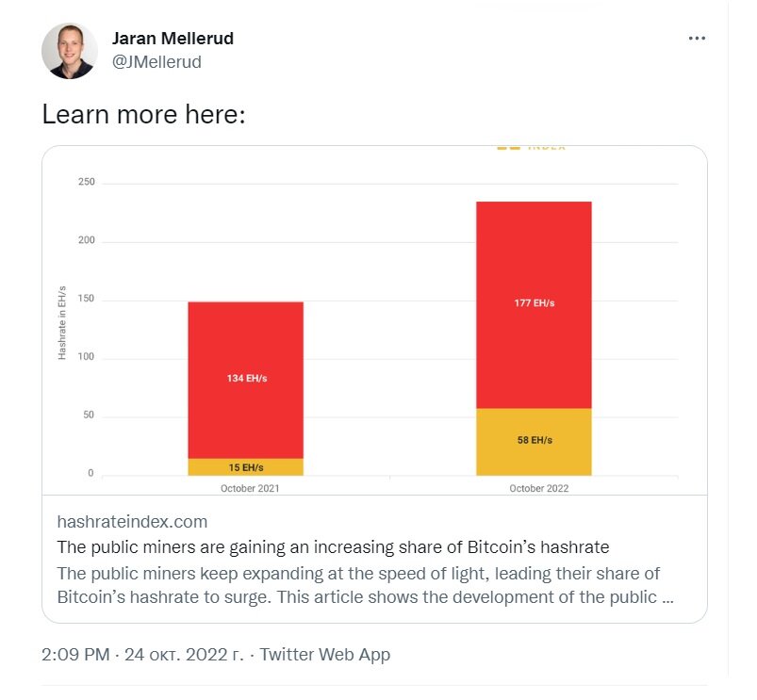The height and width of the screenshot is (700, 757).
Task: Click the yellow 58 EH/s bar segment
Action: (x=534, y=442)
